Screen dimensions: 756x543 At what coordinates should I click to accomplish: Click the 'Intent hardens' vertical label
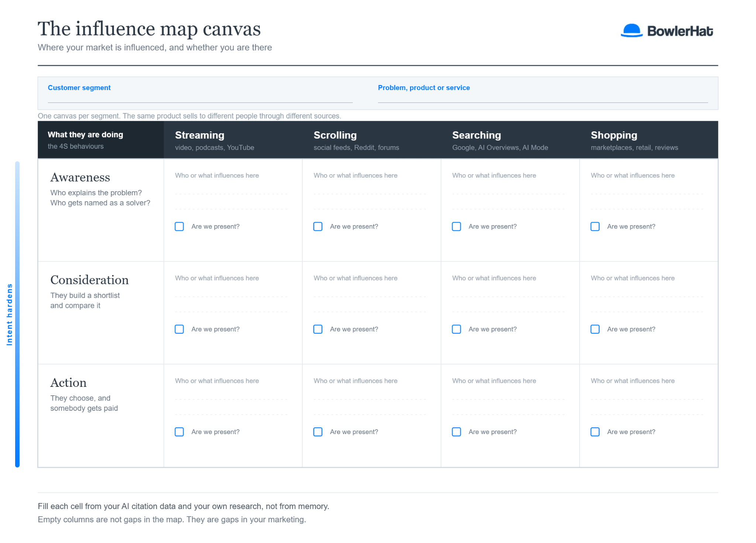[10, 315]
